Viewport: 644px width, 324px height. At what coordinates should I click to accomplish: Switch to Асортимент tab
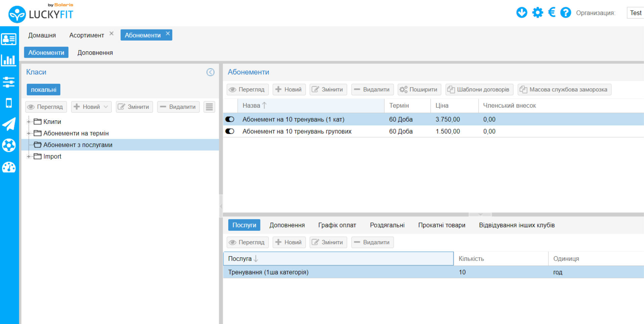pos(87,35)
